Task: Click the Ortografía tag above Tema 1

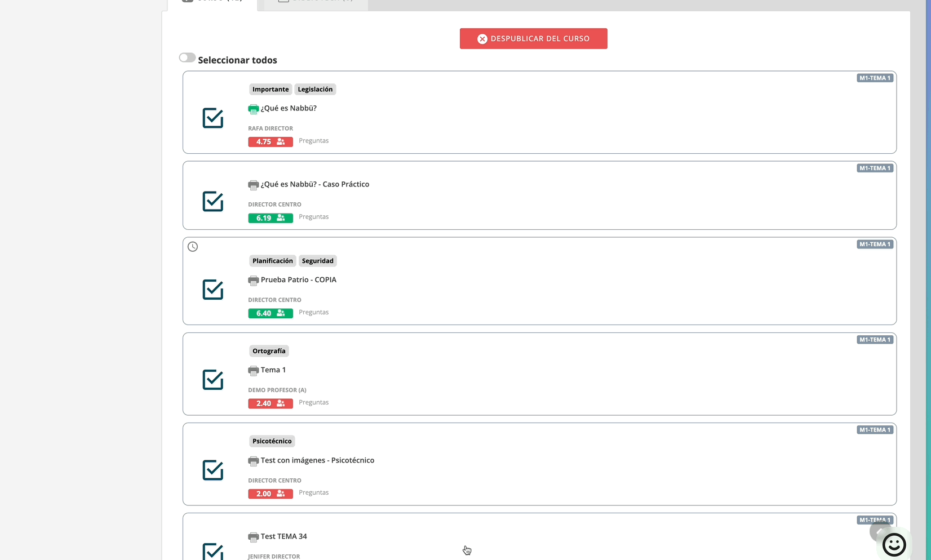Action: coord(269,351)
